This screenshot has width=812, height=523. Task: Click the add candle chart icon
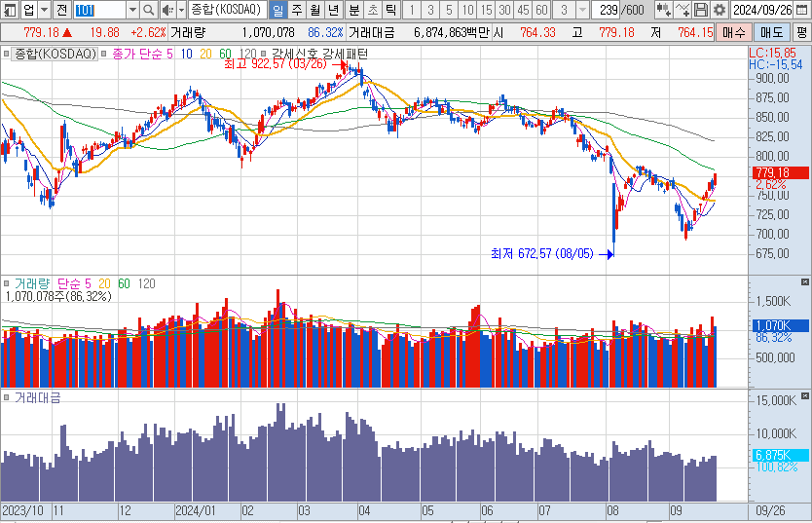pos(663,10)
